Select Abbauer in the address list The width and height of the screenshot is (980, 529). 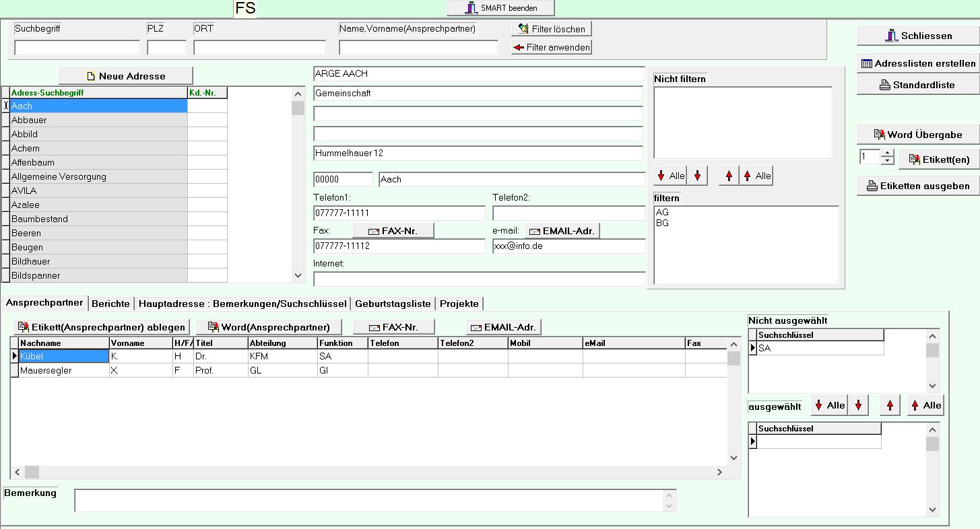coord(98,120)
